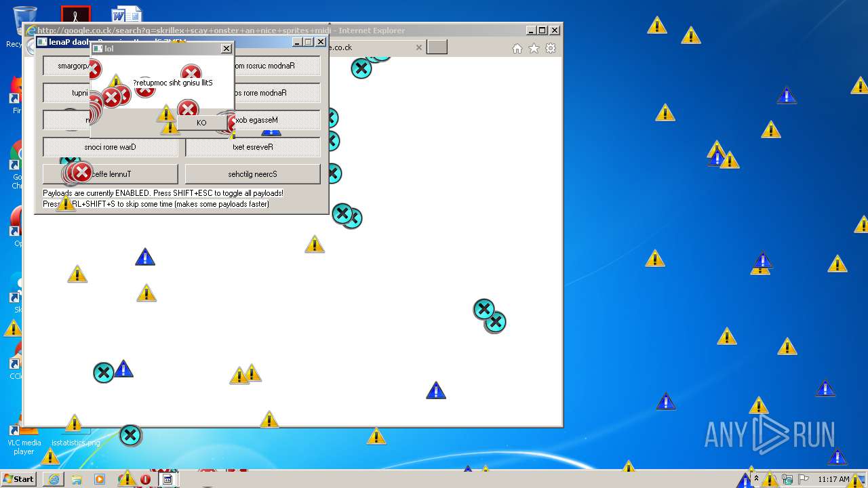
Task: Open Internet Explorer Favorites star
Action: click(x=534, y=48)
